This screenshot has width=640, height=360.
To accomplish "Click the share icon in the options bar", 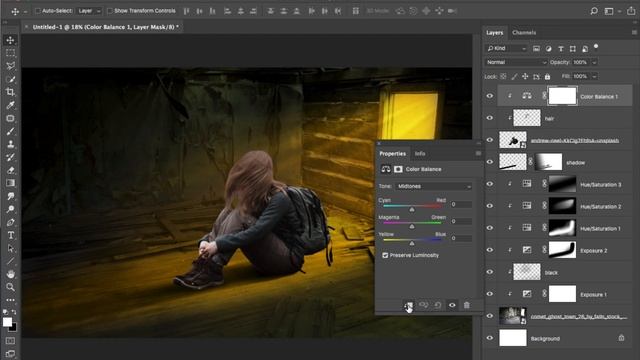I will pos(631,11).
